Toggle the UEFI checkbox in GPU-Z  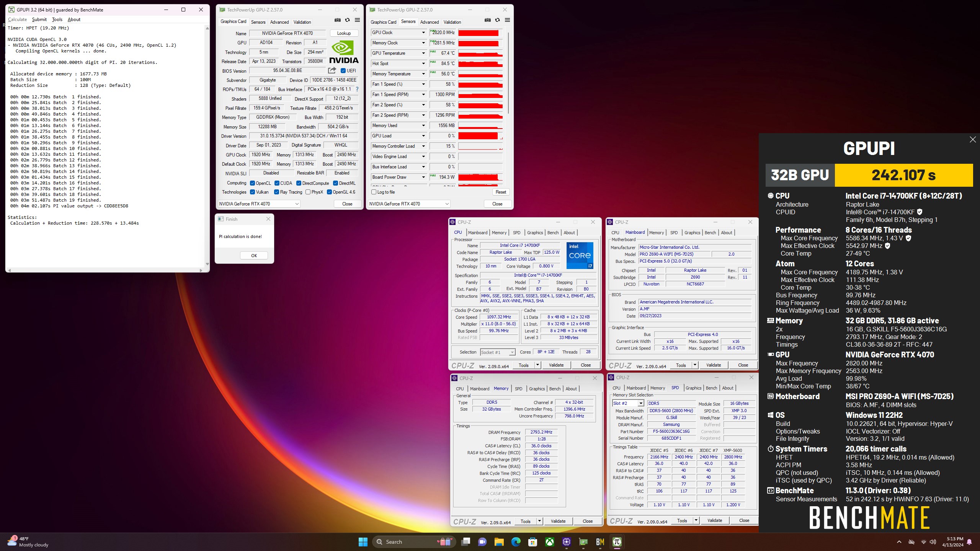[343, 71]
